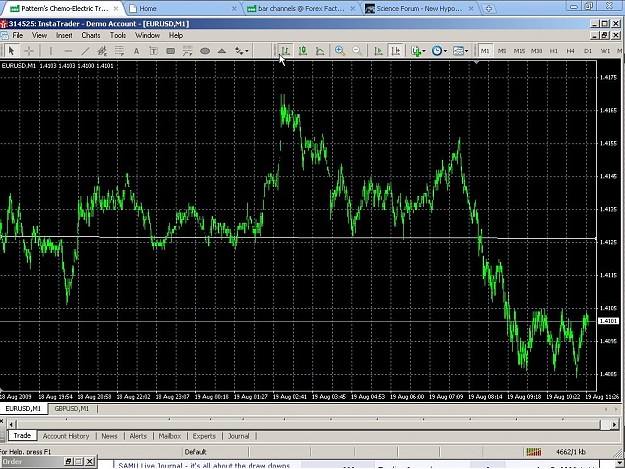Select M1 timeframe
625x469 pixels.
[485, 51]
